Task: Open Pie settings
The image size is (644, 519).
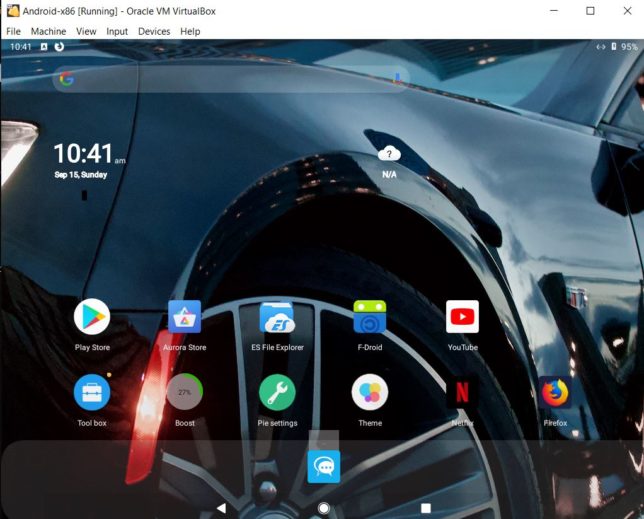Action: coord(277,392)
